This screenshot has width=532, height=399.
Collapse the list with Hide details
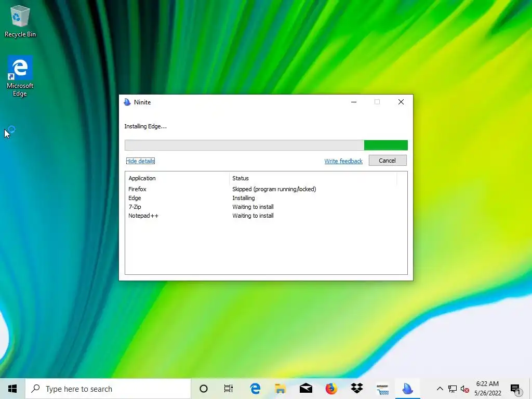pyautogui.click(x=140, y=161)
